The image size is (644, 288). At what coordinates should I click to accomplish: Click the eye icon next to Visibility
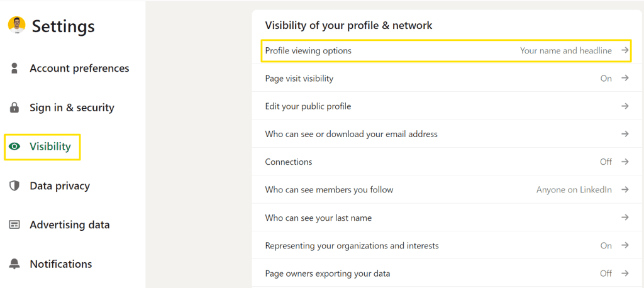click(14, 147)
